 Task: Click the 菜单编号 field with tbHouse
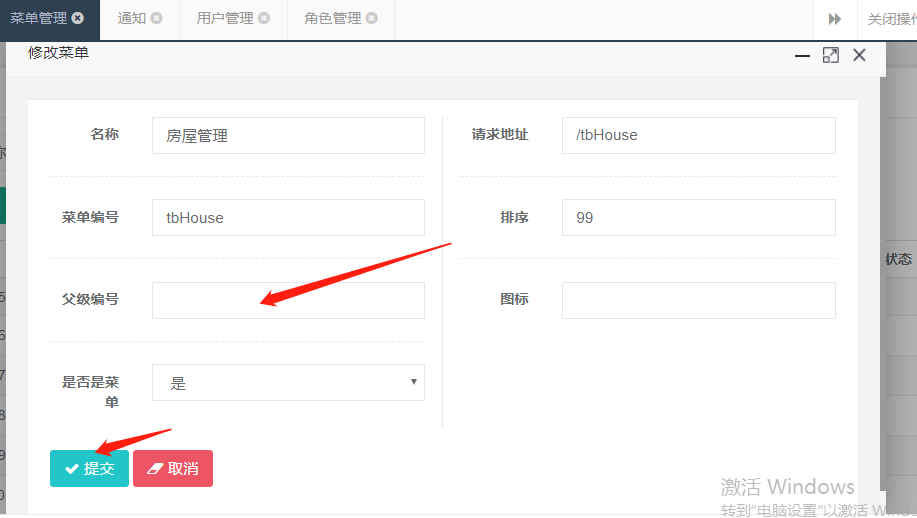[x=288, y=217]
